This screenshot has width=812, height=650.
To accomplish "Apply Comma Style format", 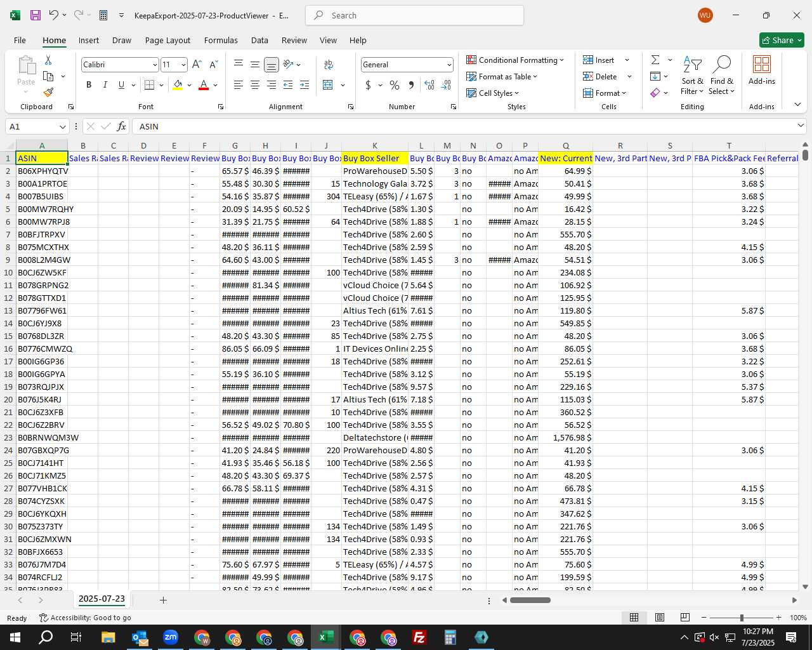I will (x=411, y=84).
